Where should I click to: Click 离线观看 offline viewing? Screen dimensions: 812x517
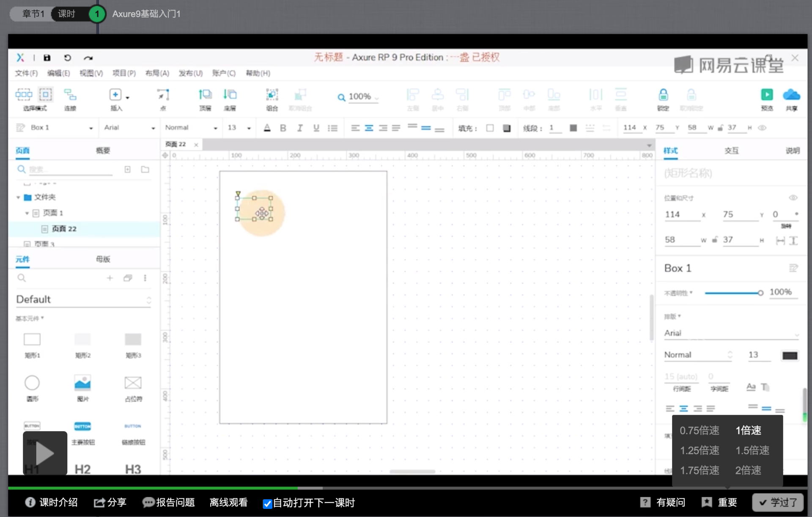click(x=228, y=502)
